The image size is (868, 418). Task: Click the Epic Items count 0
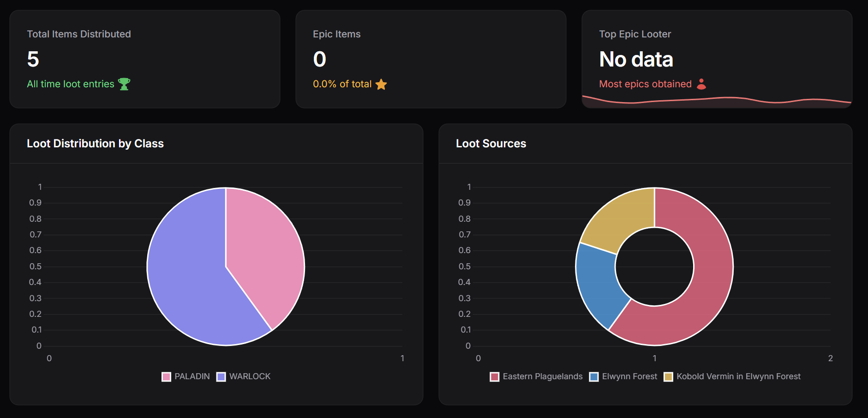(x=320, y=59)
